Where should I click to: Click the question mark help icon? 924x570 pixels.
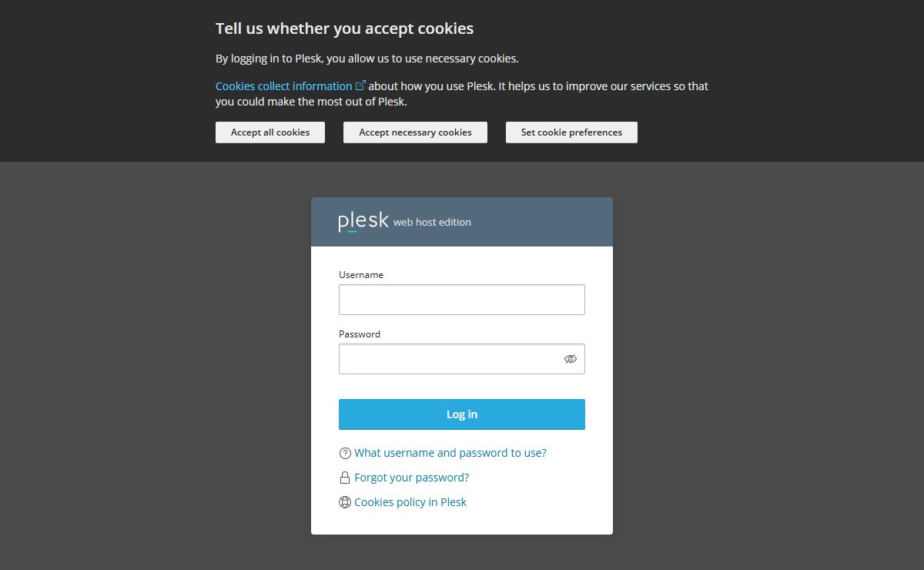pyautogui.click(x=345, y=453)
